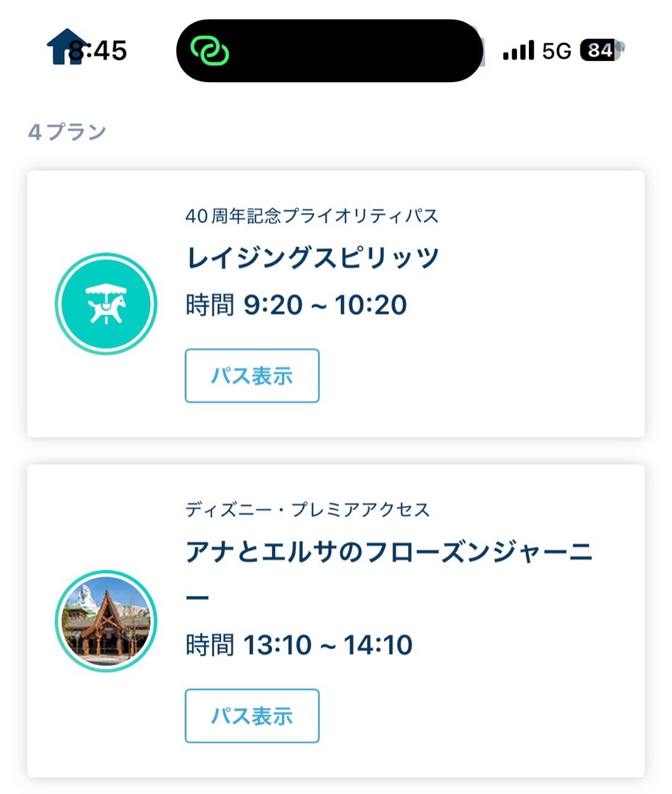Tap the 5G network indicator

click(556, 51)
